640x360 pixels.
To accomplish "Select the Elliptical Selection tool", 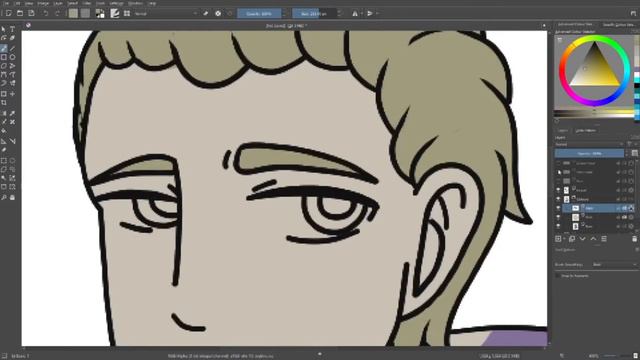I will 12,160.
